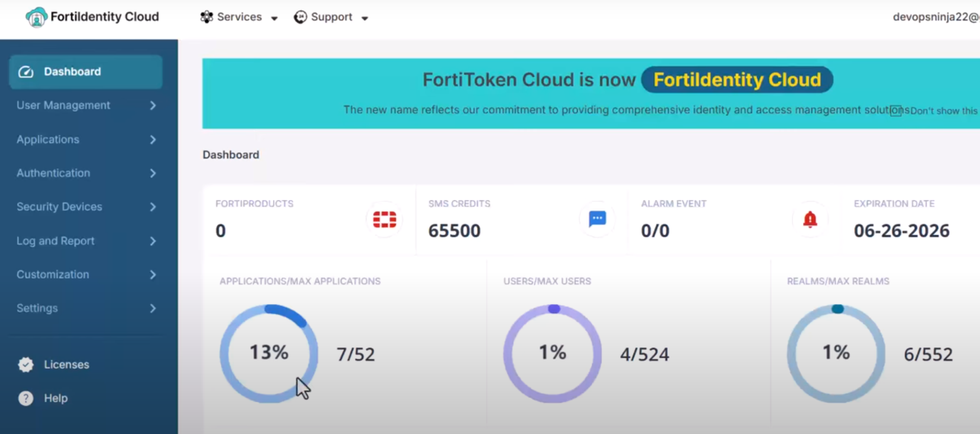980x434 pixels.
Task: Open Authentication sidebar item
Action: pyautogui.click(x=86, y=173)
